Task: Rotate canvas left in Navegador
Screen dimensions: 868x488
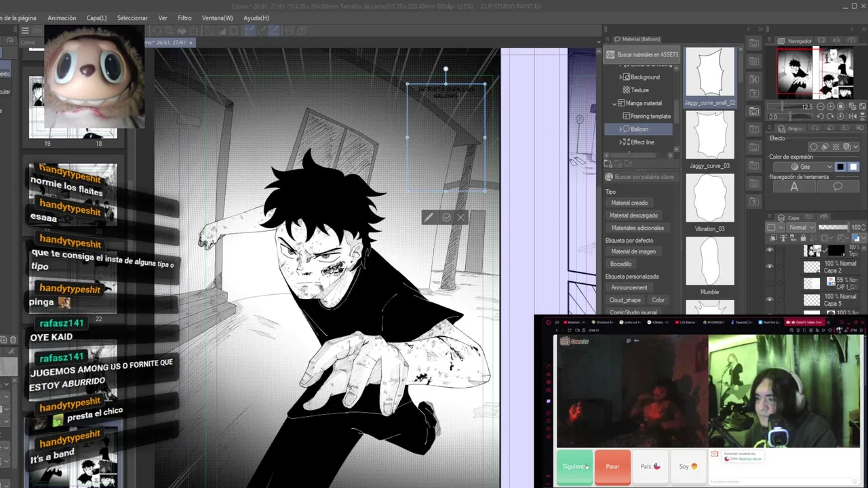Action: (821, 117)
